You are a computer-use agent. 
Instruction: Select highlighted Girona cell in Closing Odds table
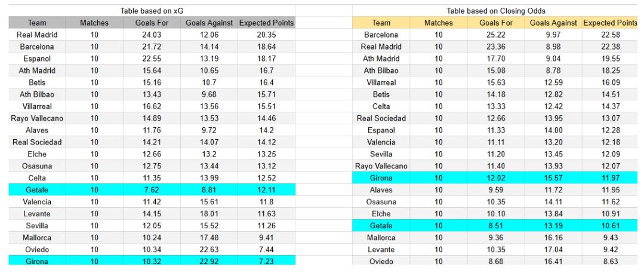point(381,178)
